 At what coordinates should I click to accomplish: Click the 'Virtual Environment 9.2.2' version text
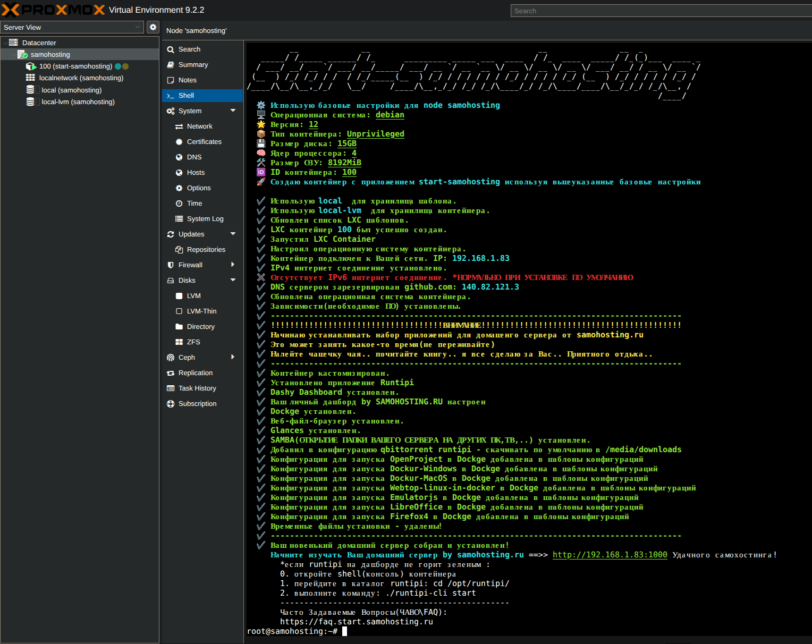(156, 10)
